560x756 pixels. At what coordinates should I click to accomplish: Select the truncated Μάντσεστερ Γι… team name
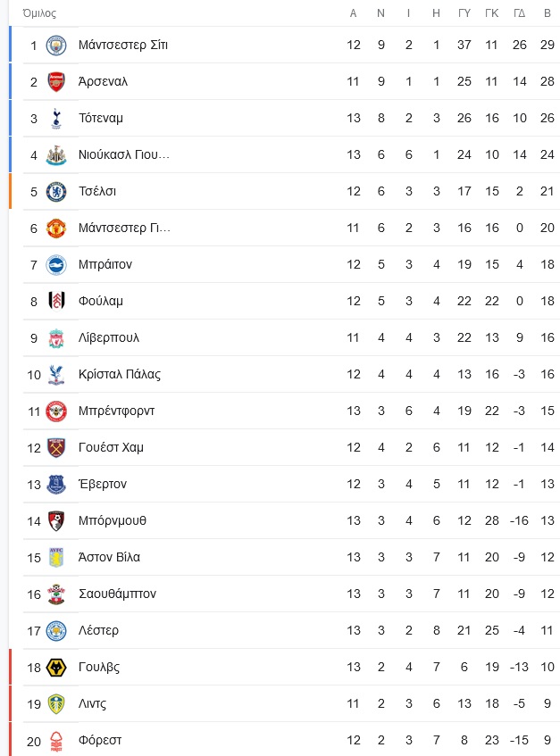tap(124, 228)
